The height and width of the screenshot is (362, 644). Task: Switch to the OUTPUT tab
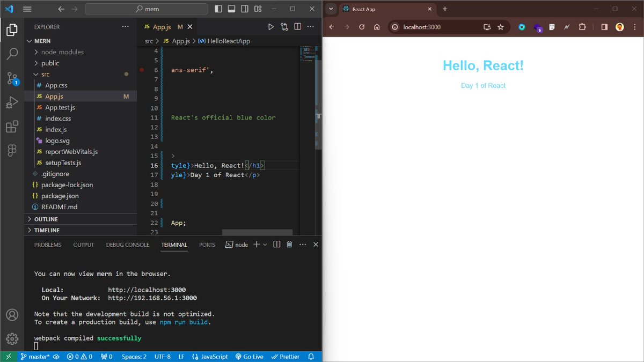tap(84, 245)
